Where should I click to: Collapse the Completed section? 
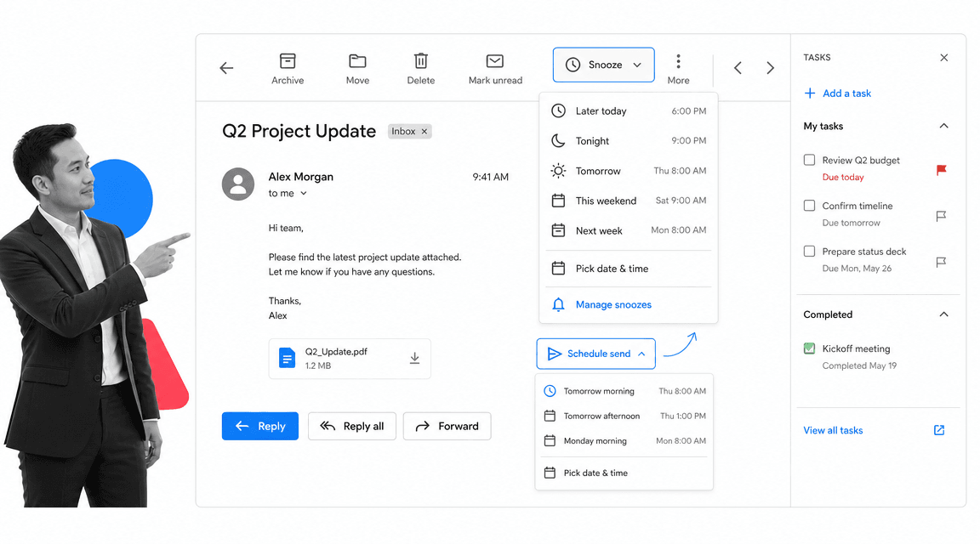click(943, 314)
